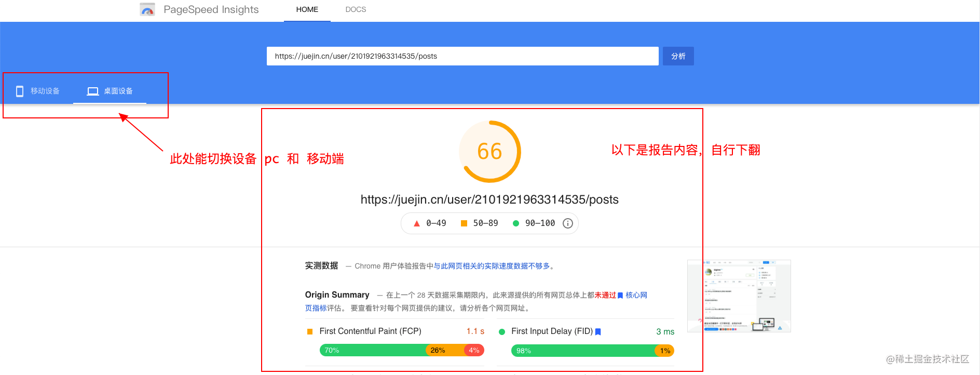Click the 1.1 s FCP value

coord(475,331)
